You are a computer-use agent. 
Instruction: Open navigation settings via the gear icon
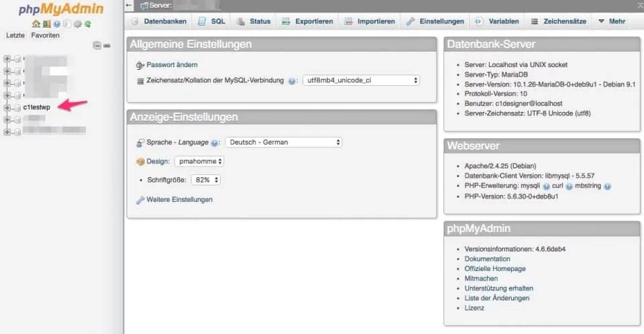[77, 24]
